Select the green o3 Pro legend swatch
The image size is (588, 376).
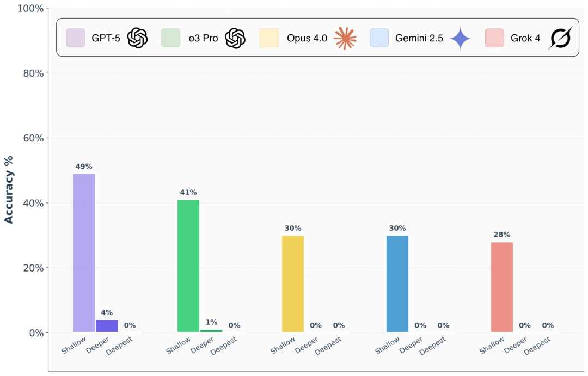[170, 38]
